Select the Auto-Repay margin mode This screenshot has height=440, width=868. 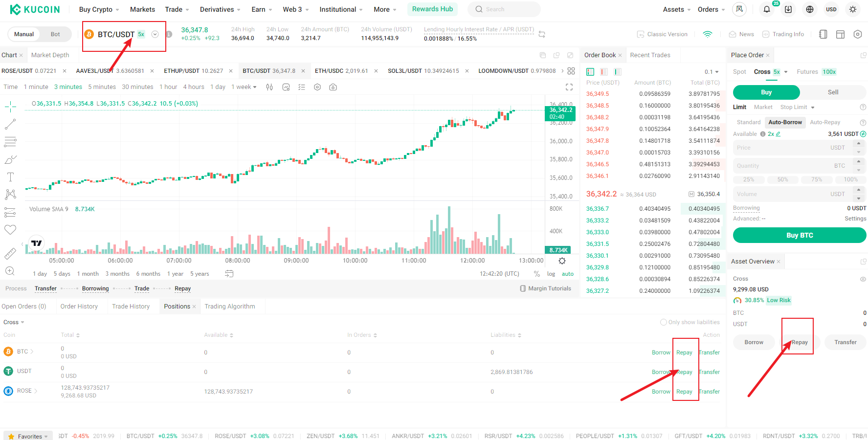point(825,122)
